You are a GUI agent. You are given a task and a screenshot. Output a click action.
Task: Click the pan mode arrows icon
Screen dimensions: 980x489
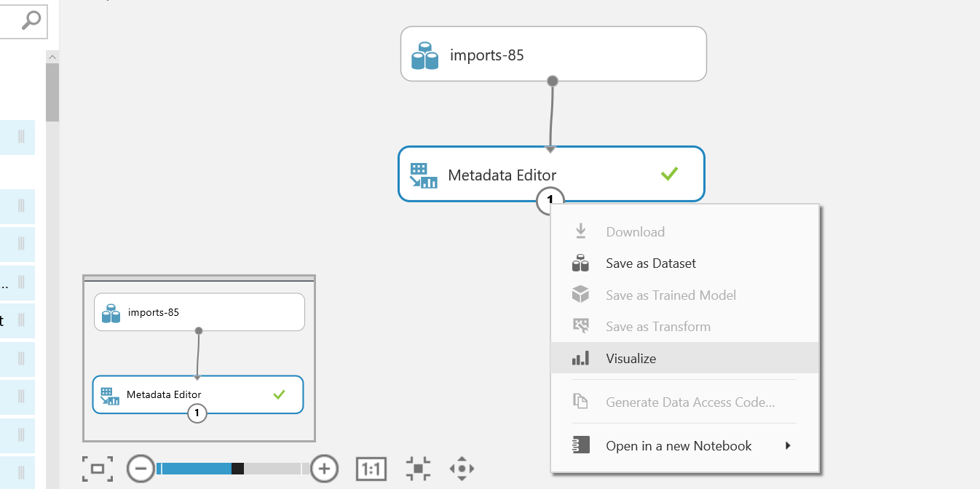pyautogui.click(x=462, y=468)
